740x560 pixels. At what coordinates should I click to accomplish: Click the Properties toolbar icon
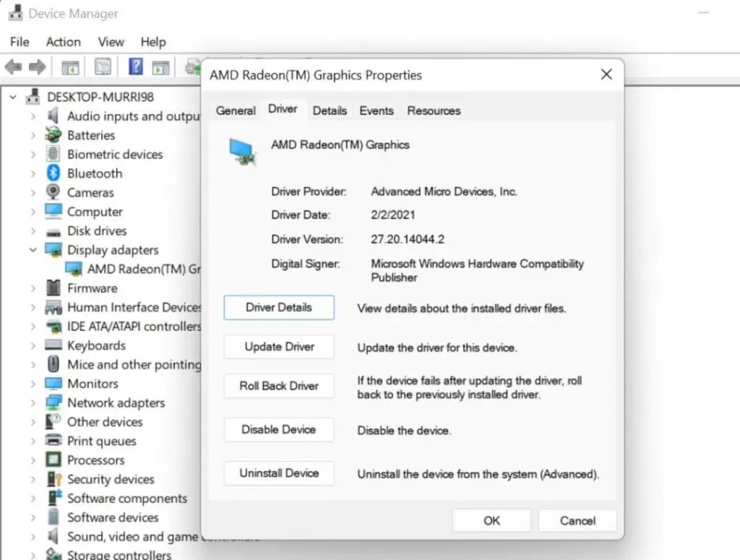click(103, 66)
